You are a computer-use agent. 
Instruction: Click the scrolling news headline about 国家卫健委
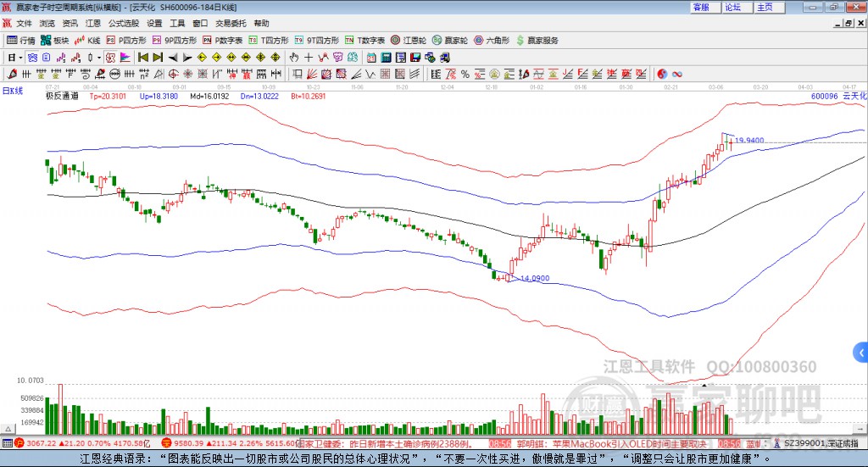click(387, 444)
